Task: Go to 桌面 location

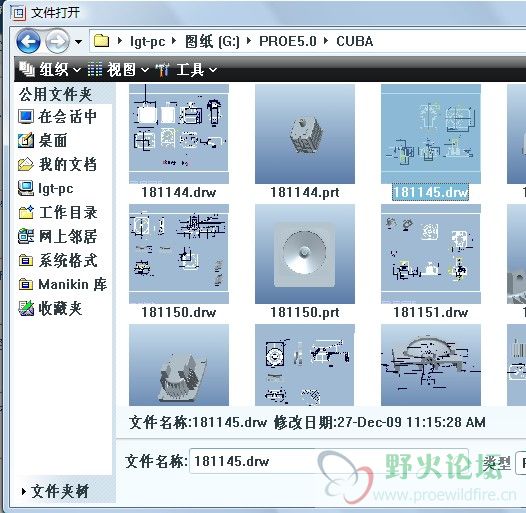Action: 43,140
